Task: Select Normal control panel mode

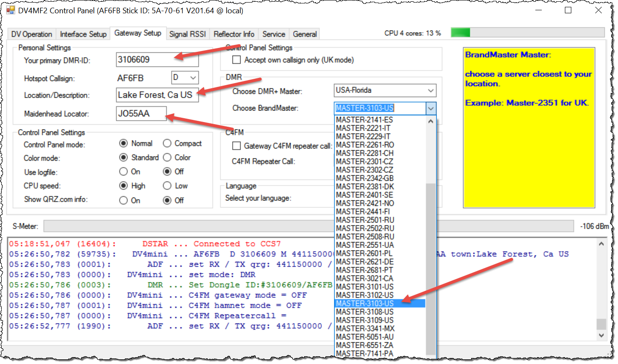Action: tap(136, 143)
